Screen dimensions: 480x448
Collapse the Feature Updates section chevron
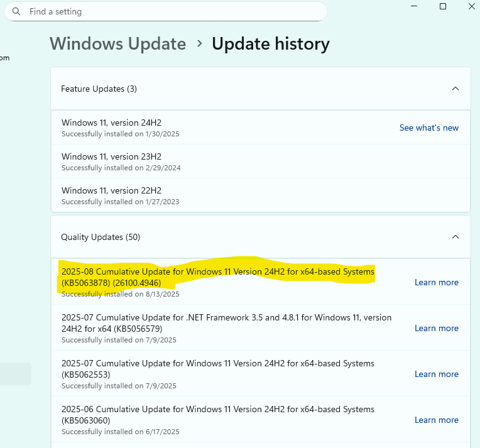pos(455,89)
